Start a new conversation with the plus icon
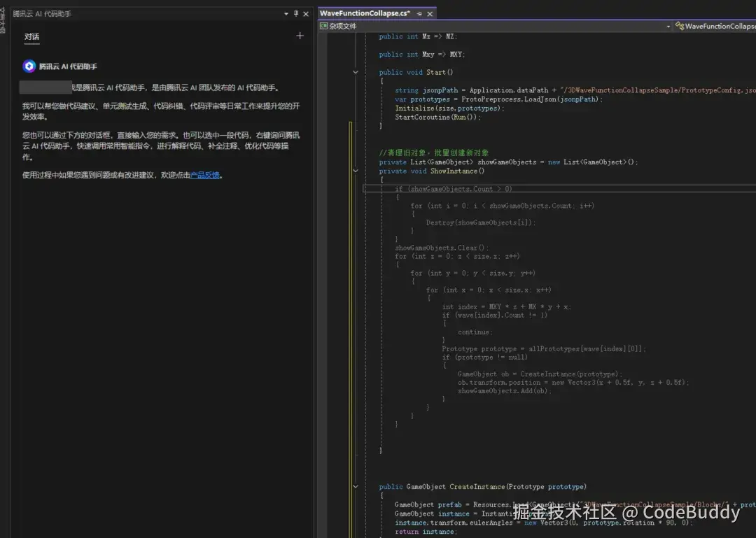Screen dimensions: 756x538 point(300,36)
